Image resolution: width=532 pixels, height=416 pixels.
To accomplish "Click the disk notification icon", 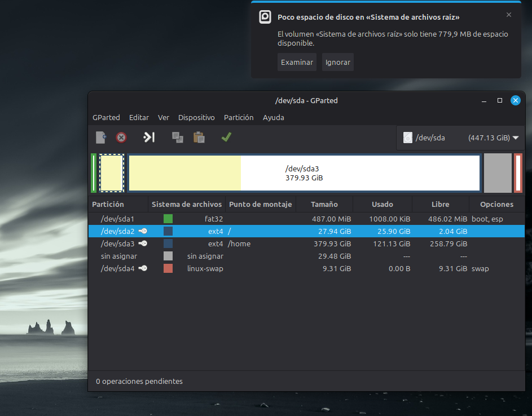I will click(x=265, y=17).
